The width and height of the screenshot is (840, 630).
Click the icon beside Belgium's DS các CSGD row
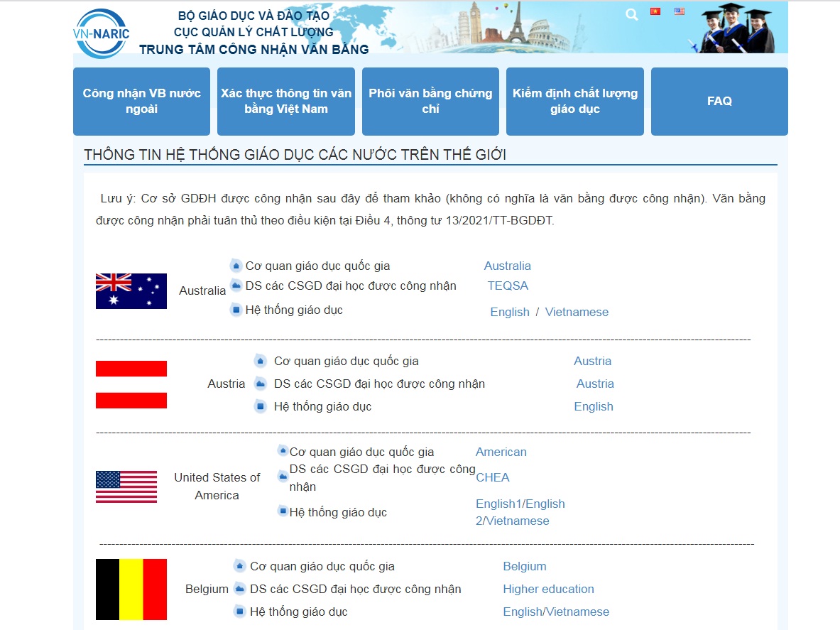(239, 589)
